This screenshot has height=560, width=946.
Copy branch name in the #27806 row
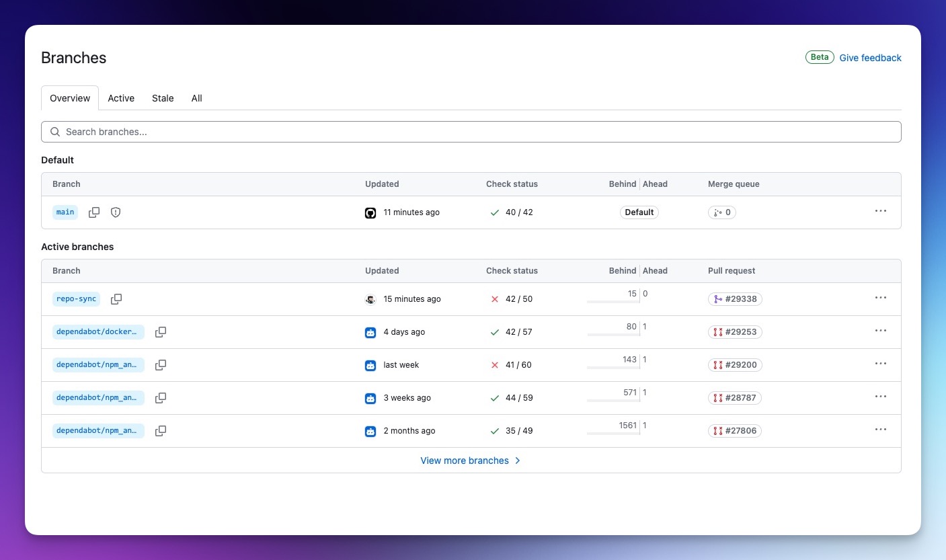pyautogui.click(x=161, y=431)
